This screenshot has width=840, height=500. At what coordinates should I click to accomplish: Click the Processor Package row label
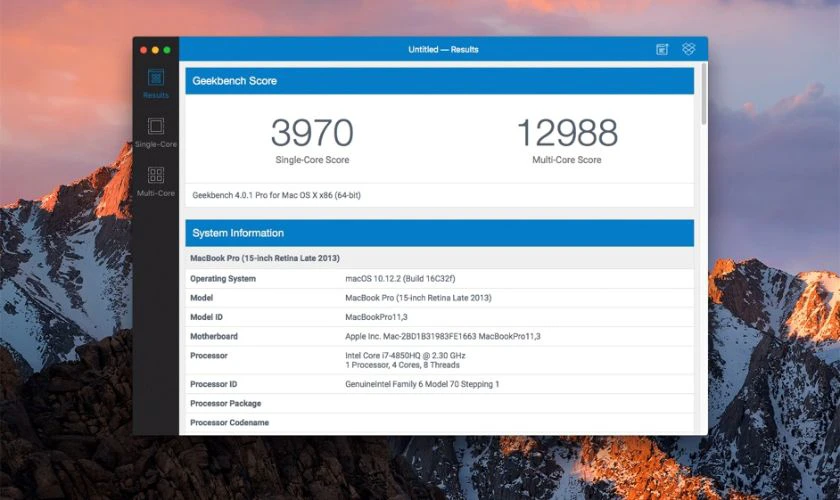226,404
